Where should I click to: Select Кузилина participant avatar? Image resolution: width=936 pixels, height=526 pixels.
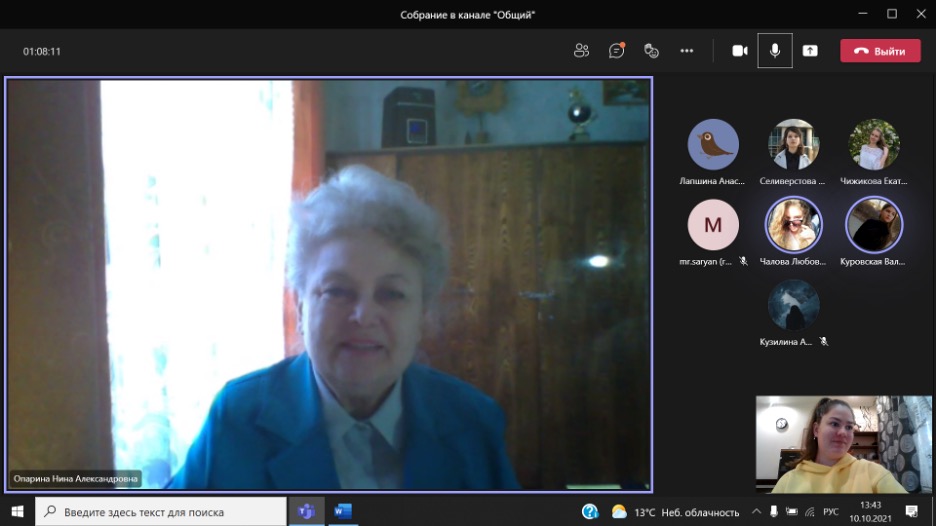tap(793, 305)
